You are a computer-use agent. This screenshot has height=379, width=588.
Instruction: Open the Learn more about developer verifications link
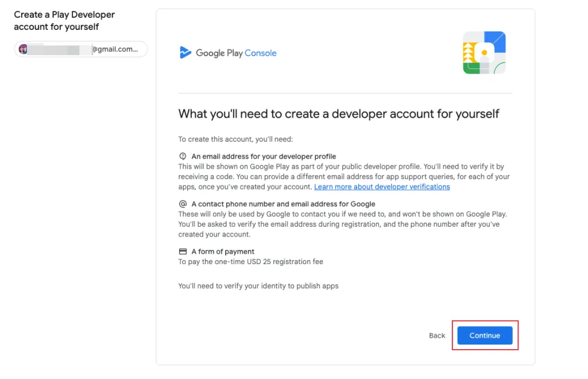coord(381,187)
